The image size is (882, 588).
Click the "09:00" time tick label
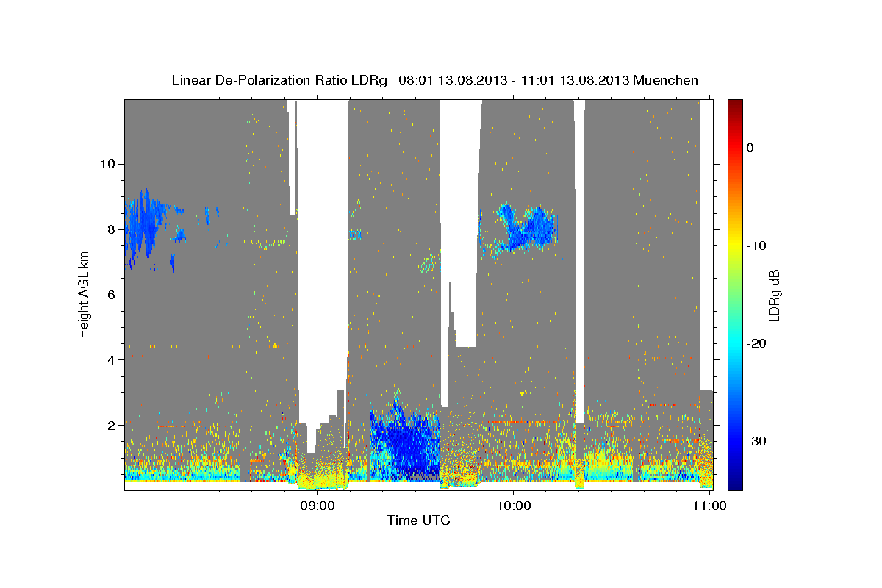pyautogui.click(x=318, y=506)
